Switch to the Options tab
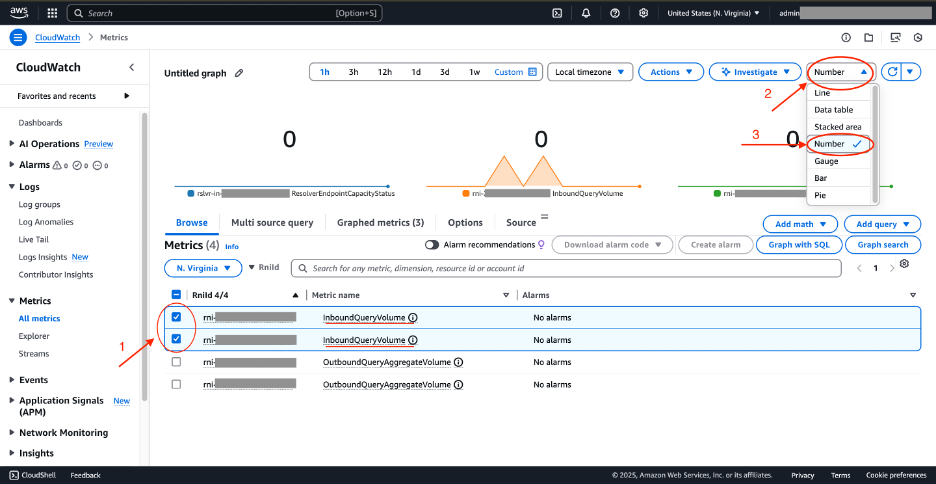The height and width of the screenshot is (484, 936). (x=465, y=223)
